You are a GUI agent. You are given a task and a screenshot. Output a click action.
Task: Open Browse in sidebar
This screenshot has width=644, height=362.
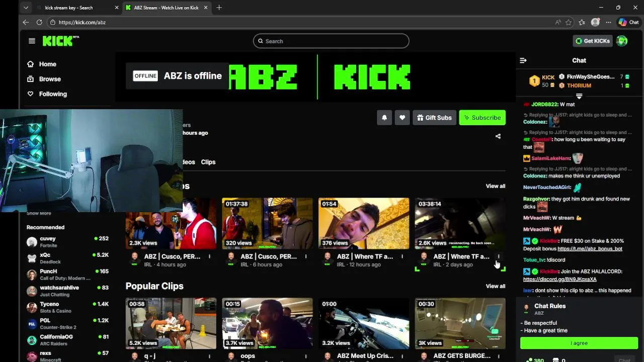click(44, 79)
